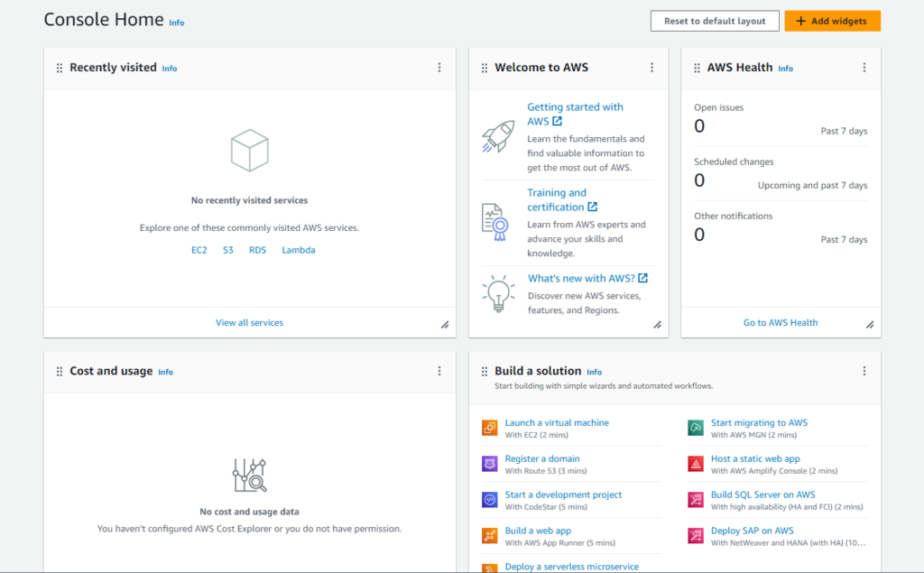The image size is (924, 573).
Task: Click the Scheduled changes count in AWS Health
Action: point(699,180)
